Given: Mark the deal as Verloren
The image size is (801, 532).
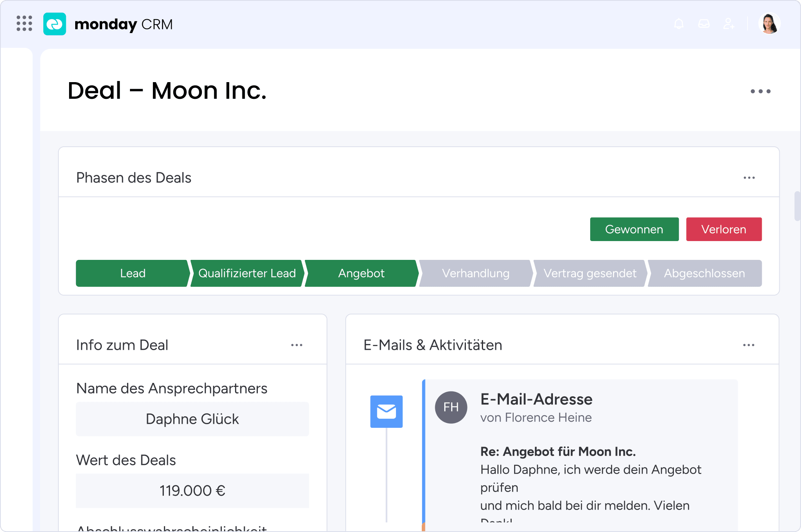Looking at the screenshot, I should (x=724, y=229).
